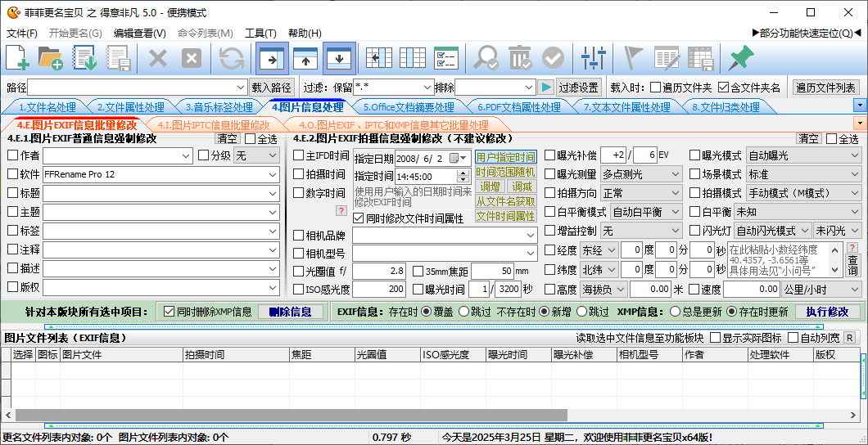
Task: Switch to 6.PDF文档属性处理 tab
Action: point(519,107)
